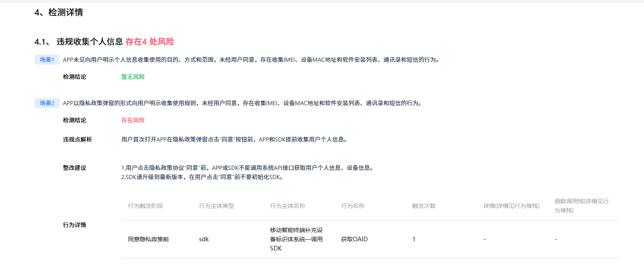Click the 违规收集个人信息 subsection title
This screenshot has width=644, height=268.
click(x=89, y=42)
